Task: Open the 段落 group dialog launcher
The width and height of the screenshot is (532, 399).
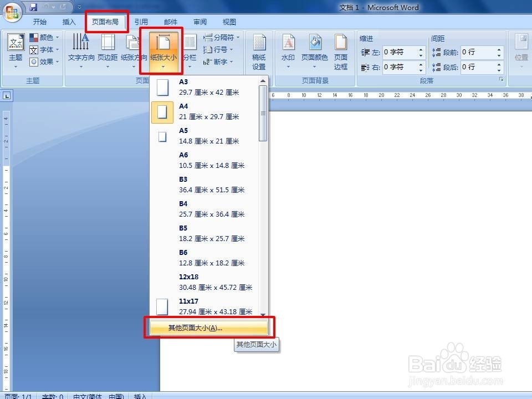Action: 502,79
